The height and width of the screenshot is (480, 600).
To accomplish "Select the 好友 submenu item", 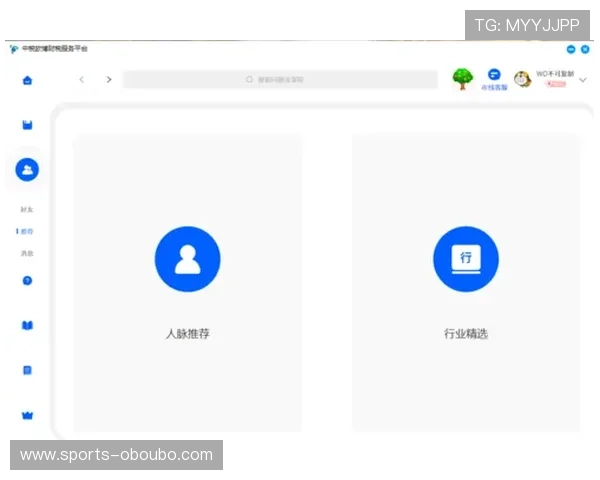I will [27, 210].
